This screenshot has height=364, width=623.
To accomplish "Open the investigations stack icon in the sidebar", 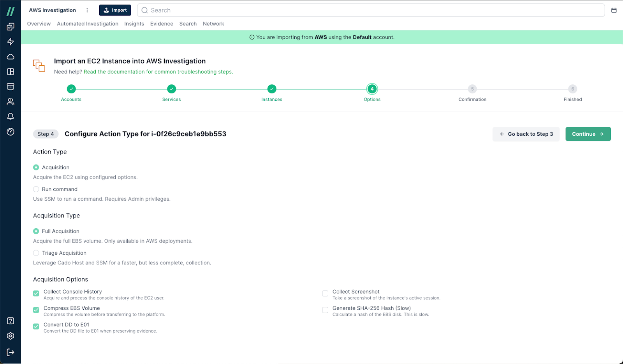I will click(11, 27).
